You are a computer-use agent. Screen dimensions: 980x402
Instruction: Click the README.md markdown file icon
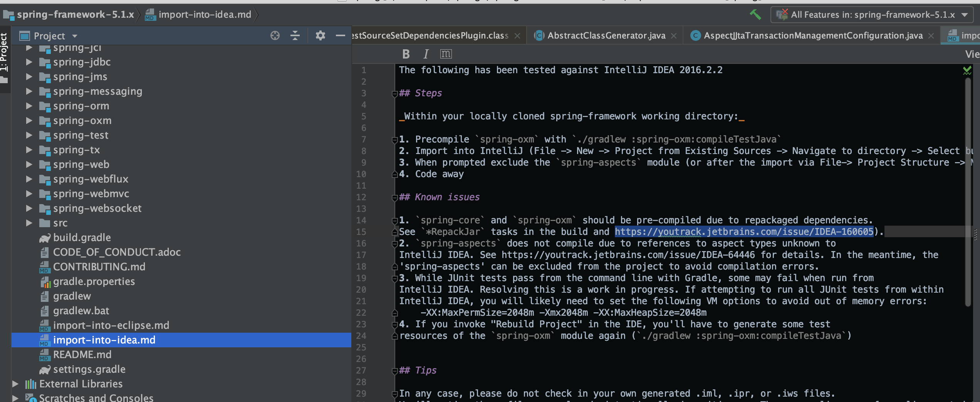pos(45,355)
